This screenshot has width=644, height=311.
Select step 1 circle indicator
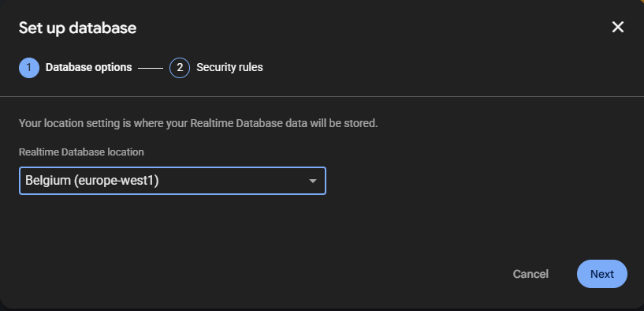(29, 68)
